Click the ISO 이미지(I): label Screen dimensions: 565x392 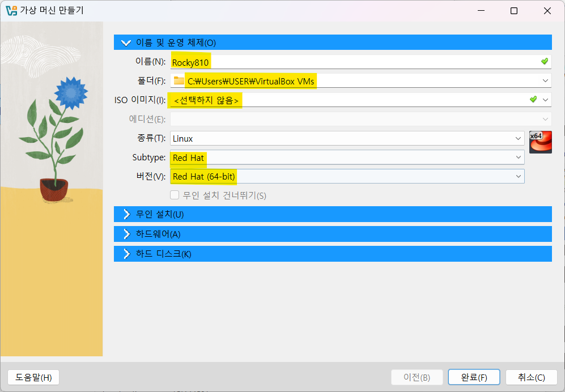tap(140, 100)
